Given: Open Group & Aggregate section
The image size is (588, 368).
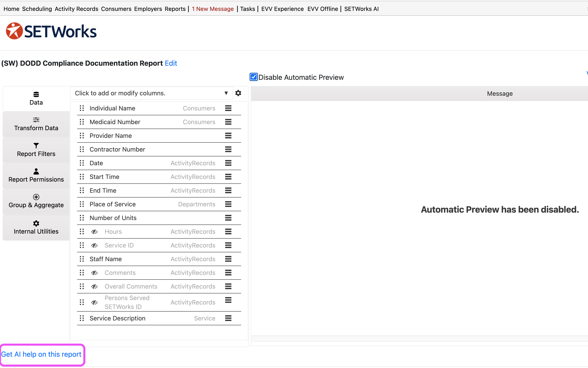Looking at the screenshot, I should [36, 201].
